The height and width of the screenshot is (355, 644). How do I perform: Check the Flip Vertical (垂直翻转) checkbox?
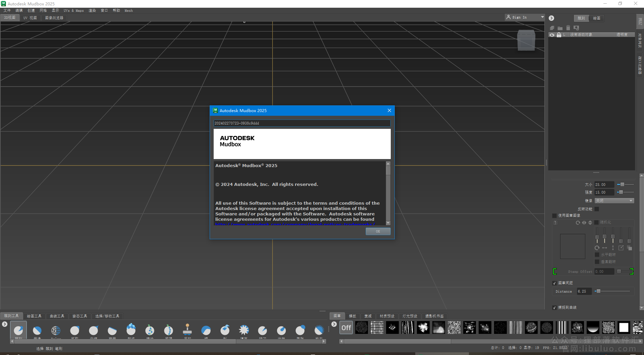[x=597, y=262]
